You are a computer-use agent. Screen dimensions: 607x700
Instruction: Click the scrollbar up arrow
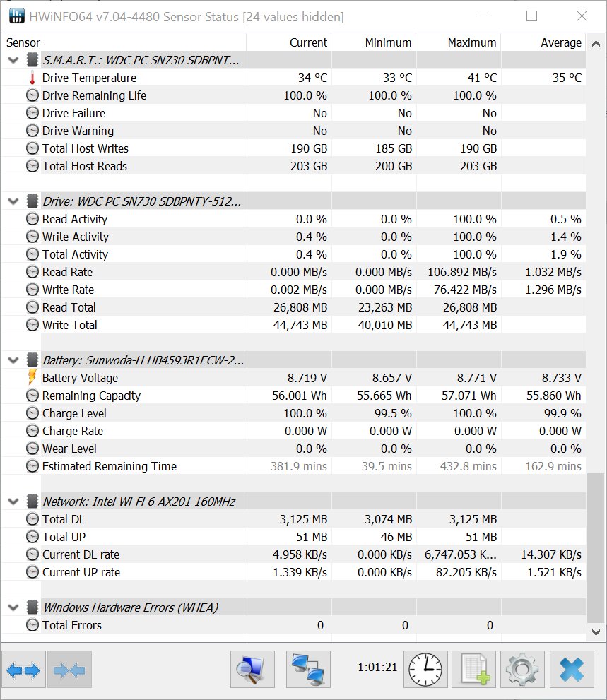click(596, 43)
